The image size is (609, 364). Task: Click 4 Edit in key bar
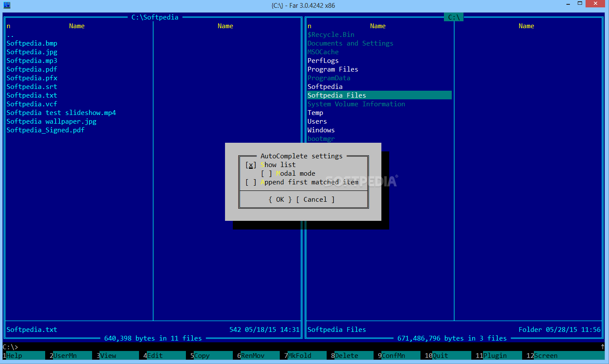(164, 356)
